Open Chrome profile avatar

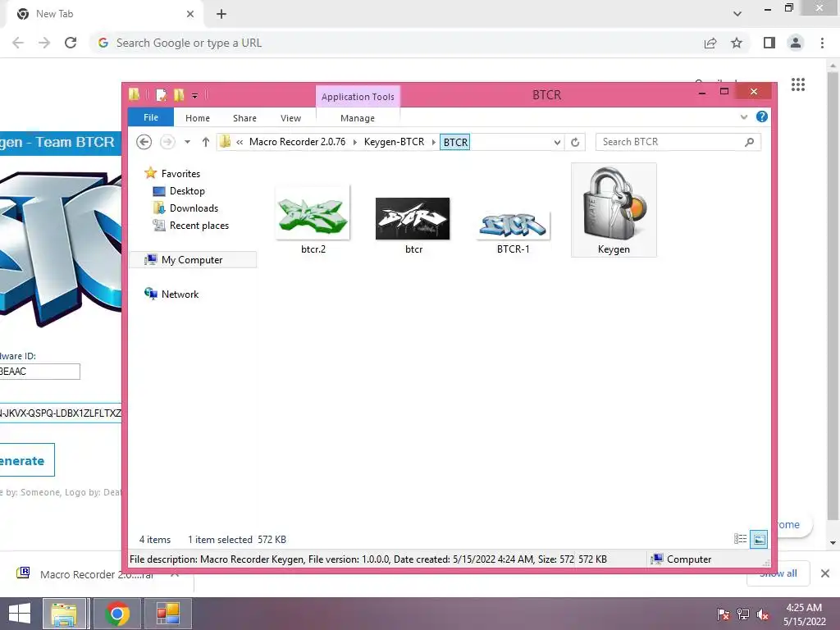click(796, 43)
